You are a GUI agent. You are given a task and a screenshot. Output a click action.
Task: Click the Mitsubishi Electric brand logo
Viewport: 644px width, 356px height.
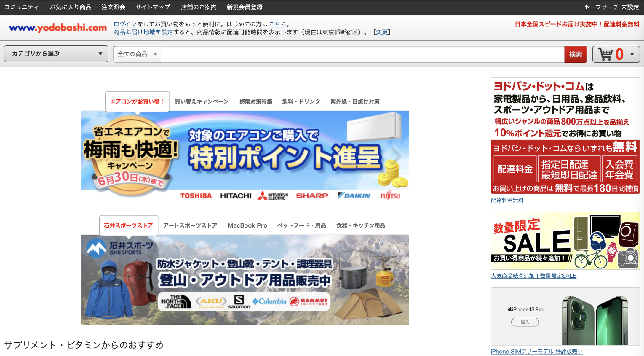[x=273, y=196]
